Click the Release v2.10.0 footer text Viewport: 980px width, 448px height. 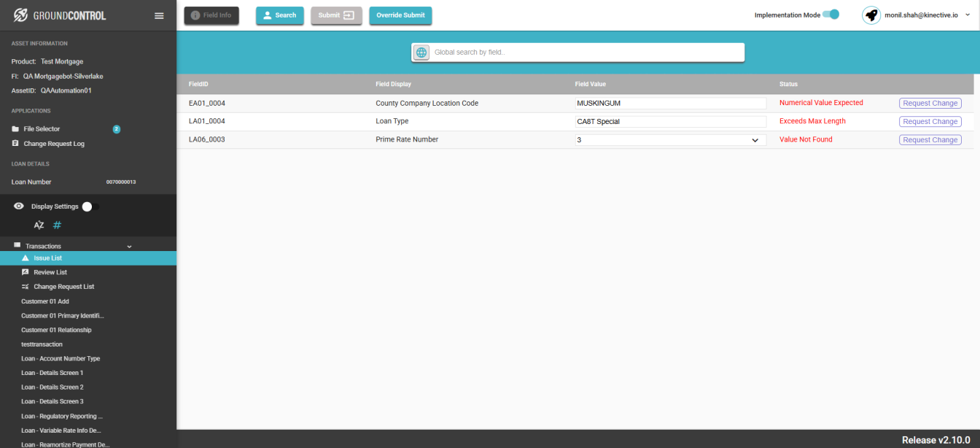click(936, 440)
